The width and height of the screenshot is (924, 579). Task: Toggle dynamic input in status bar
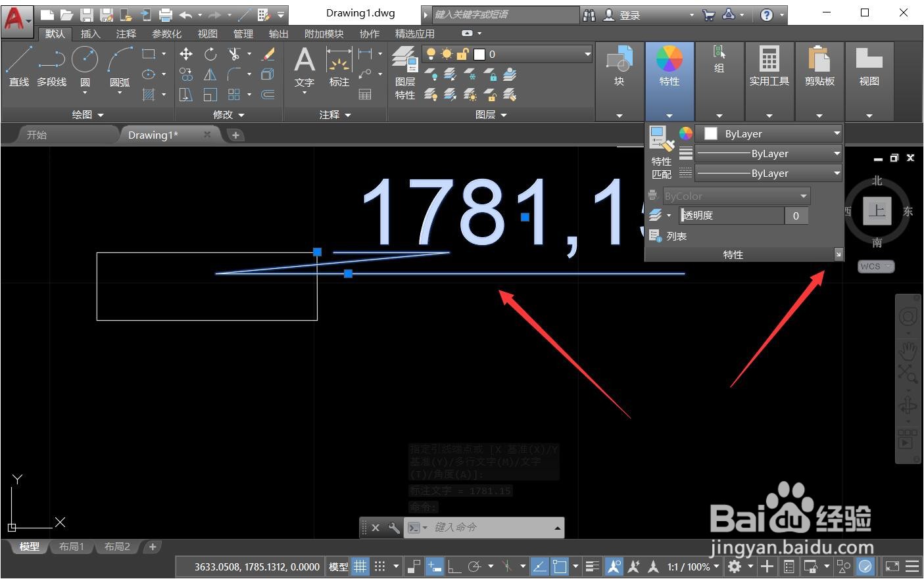pos(434,566)
